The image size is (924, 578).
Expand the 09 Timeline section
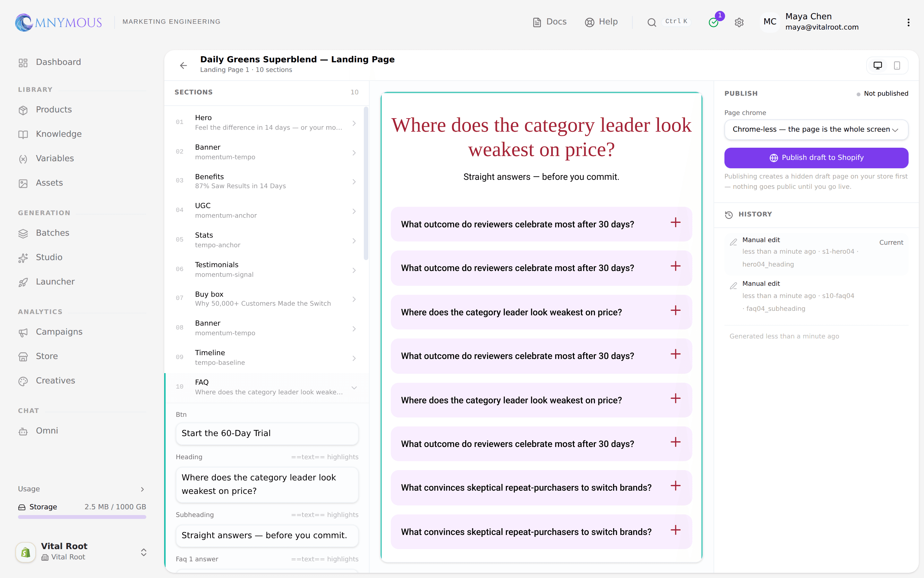pyautogui.click(x=267, y=358)
